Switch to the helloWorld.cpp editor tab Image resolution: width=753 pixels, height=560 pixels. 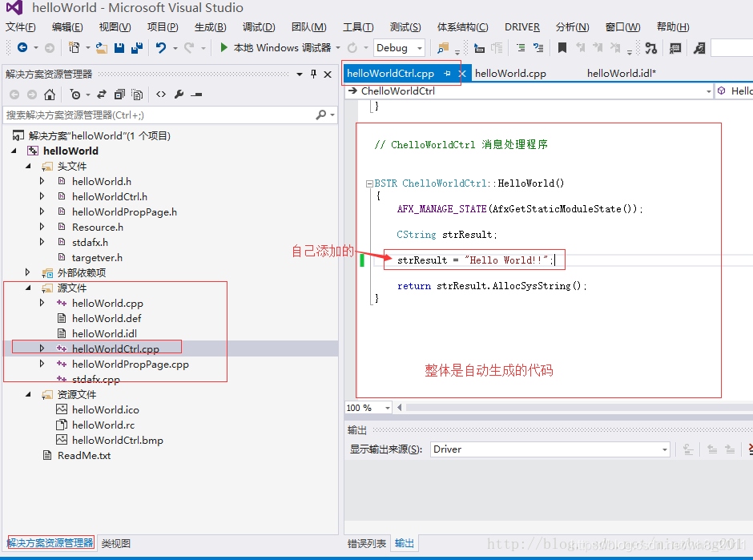[x=510, y=74]
